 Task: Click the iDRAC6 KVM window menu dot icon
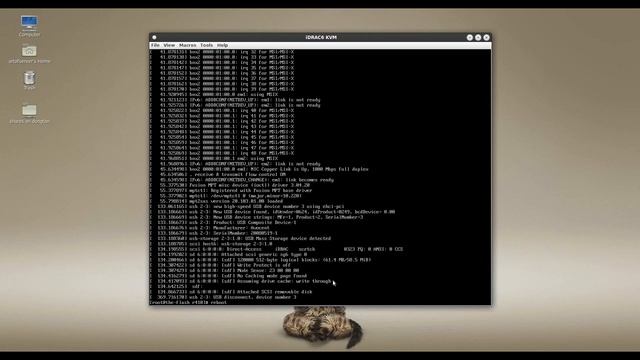tap(154, 37)
